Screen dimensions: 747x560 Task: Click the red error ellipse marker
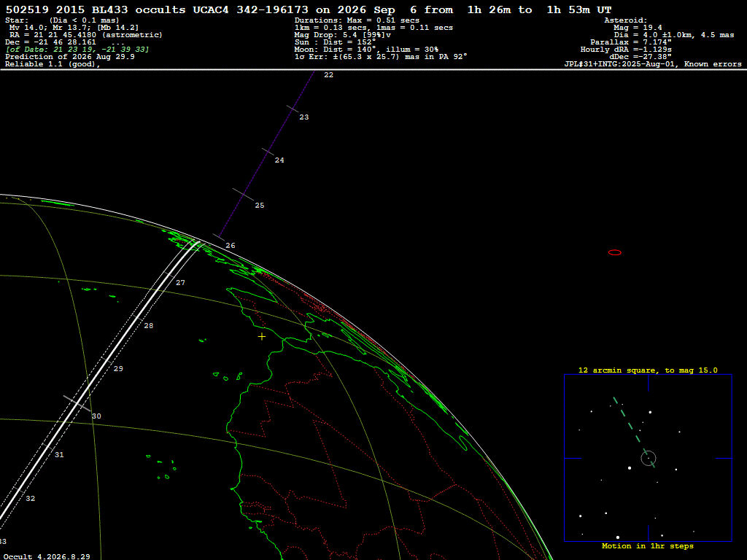pos(615,252)
